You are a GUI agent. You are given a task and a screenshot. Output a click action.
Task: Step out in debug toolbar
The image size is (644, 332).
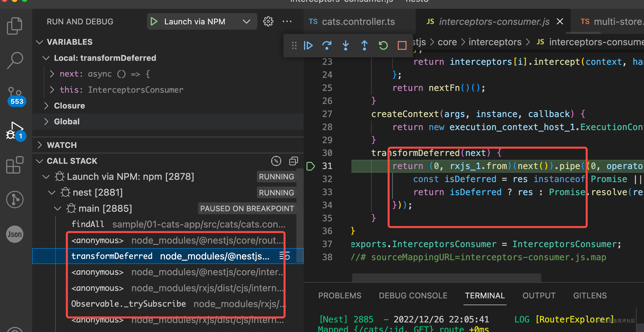364,45
